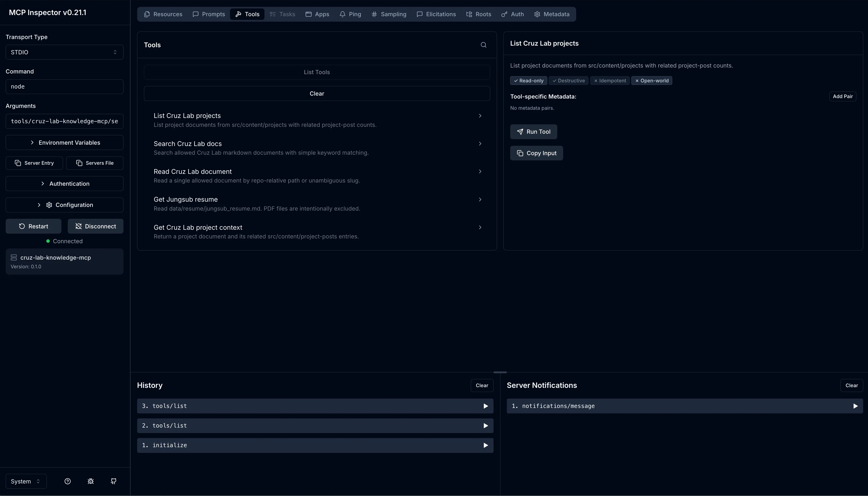This screenshot has height=496, width=868.
Task: Open the System theme dropdown
Action: [x=26, y=481]
